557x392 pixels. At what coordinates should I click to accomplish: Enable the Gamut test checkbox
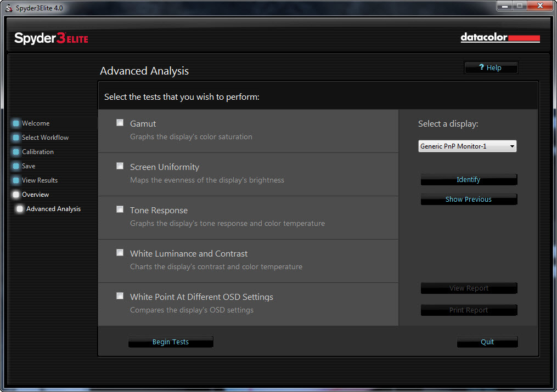(120, 123)
